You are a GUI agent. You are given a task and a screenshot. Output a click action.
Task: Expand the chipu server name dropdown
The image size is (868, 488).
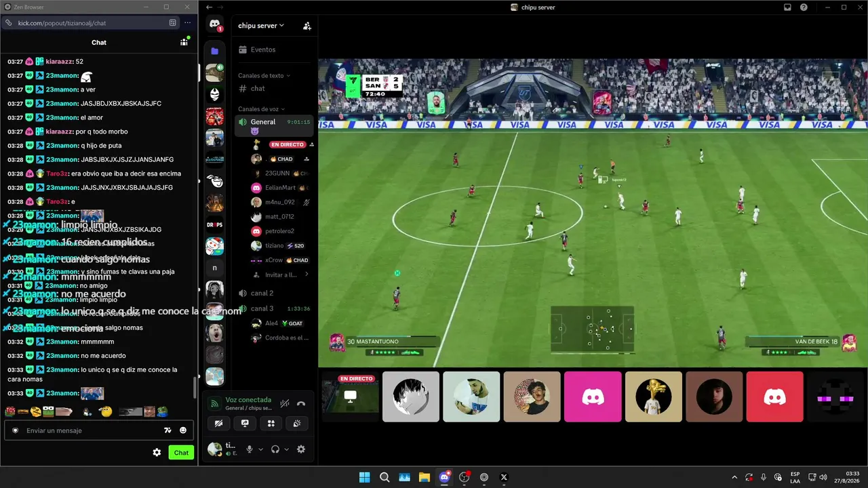pos(261,26)
